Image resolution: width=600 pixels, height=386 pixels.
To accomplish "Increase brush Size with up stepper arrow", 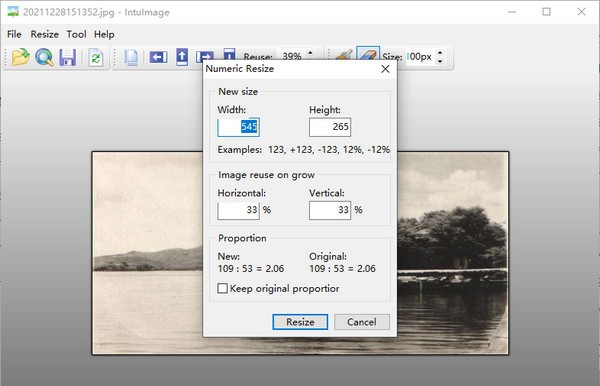I will click(440, 53).
